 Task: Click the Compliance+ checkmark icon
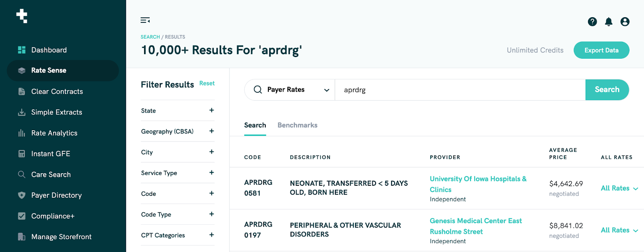click(x=22, y=216)
